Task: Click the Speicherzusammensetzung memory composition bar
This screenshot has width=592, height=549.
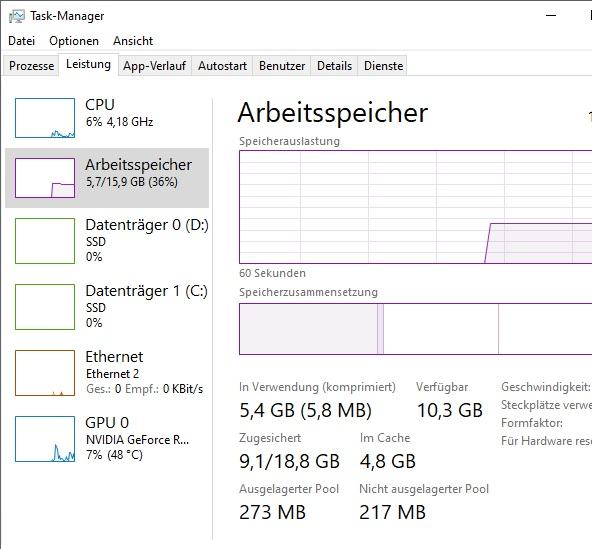Action: point(415,329)
